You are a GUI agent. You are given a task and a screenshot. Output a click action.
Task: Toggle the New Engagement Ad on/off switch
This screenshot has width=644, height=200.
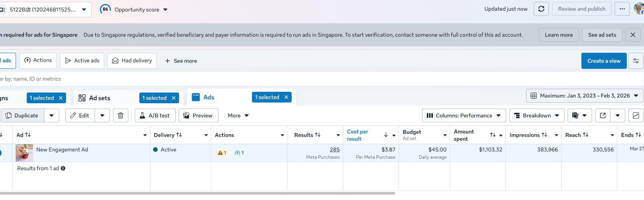(x=0, y=153)
